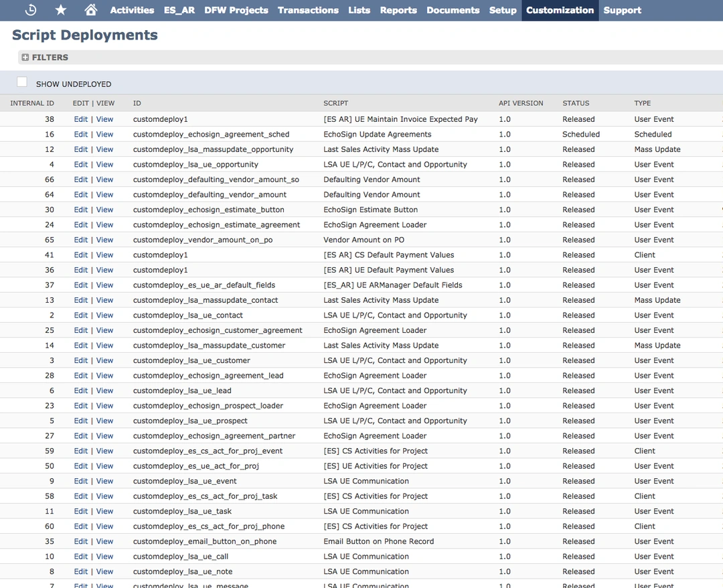Image resolution: width=723 pixels, height=588 pixels.
Task: View customdeploy_echosign_prospect_loader deployment
Action: tap(104, 405)
